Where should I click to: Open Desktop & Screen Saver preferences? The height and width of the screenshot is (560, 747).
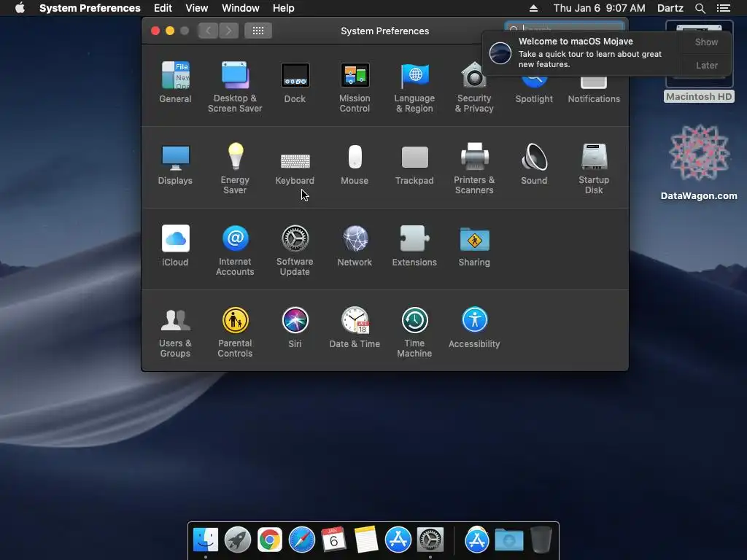(235, 87)
